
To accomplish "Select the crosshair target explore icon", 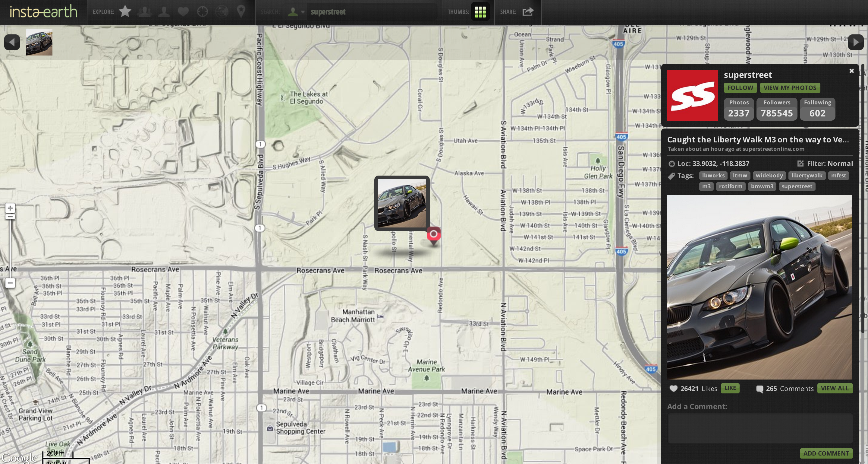I will [x=202, y=11].
